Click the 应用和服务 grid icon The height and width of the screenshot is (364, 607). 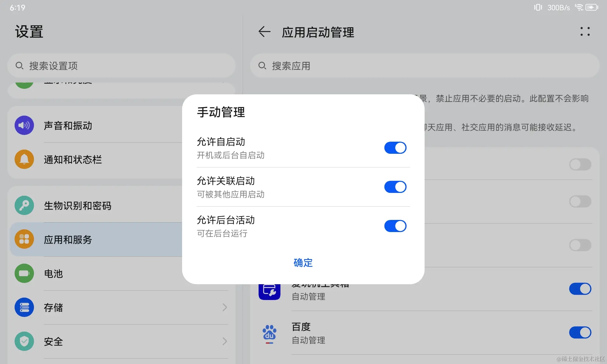point(24,239)
